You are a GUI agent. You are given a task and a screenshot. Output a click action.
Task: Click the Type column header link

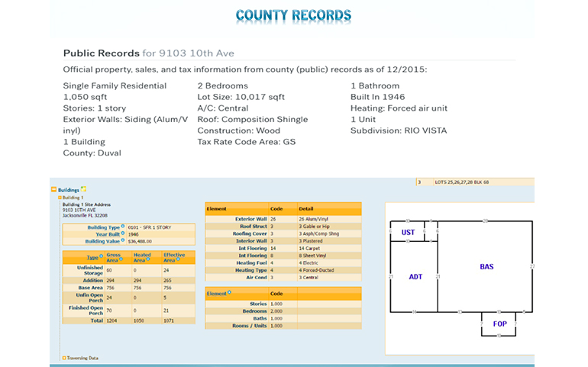coord(92,258)
